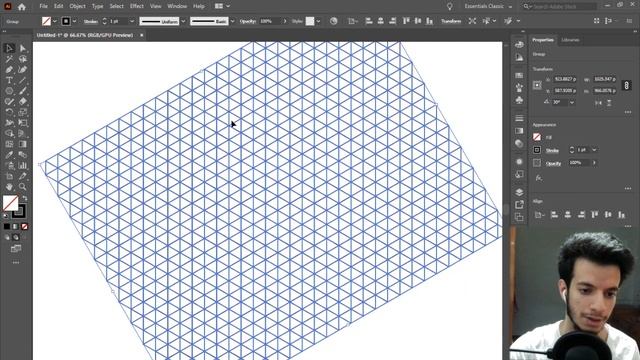Select the Shape Builder tool
The height and width of the screenshot is (360, 640).
[x=9, y=133]
